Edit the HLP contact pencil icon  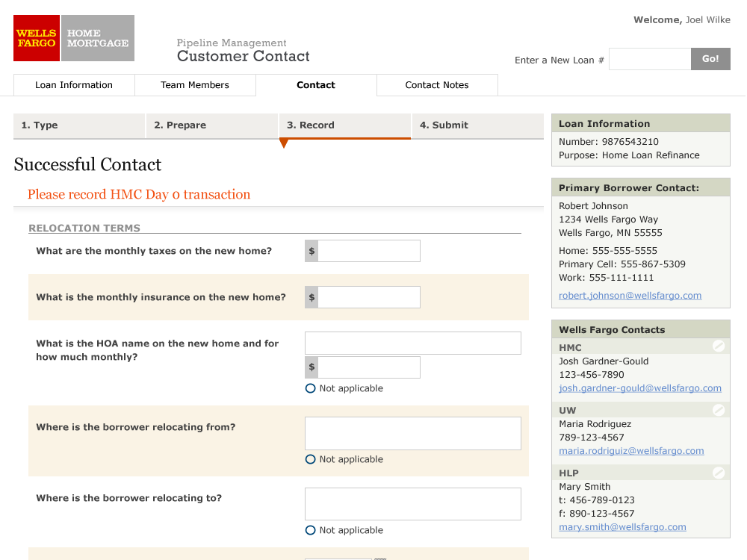pyautogui.click(x=719, y=473)
